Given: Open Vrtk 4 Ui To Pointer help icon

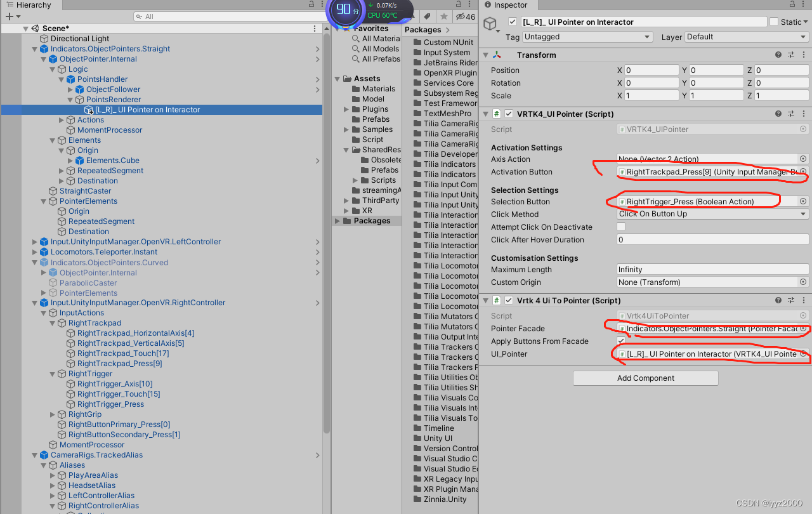Looking at the screenshot, I should [x=778, y=301].
